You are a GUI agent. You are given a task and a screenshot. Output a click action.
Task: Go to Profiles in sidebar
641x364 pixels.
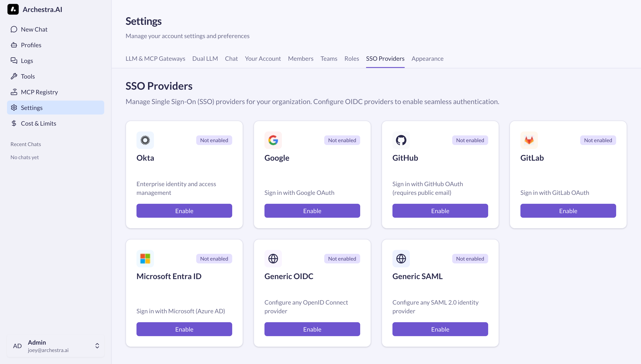pos(31,45)
